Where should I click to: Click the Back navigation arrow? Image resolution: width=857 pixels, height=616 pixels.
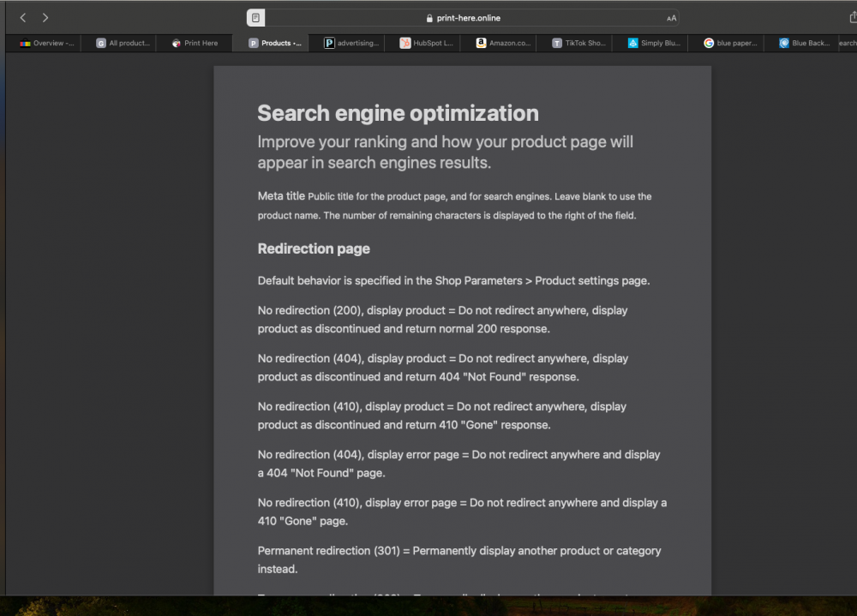point(22,17)
